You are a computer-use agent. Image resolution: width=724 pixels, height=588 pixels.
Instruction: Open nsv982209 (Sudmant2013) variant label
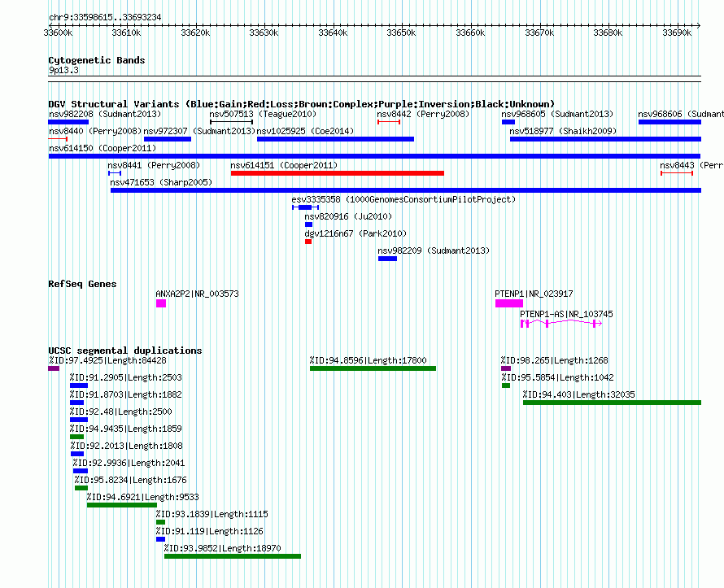click(434, 250)
